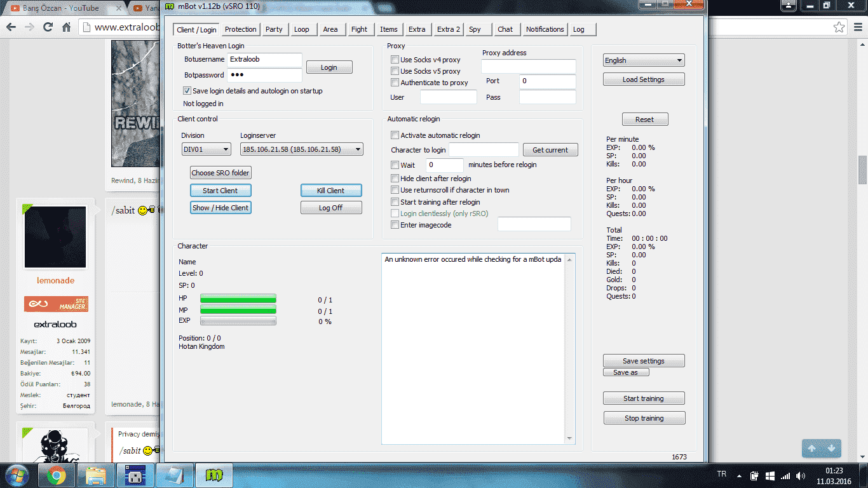The width and height of the screenshot is (868, 488).
Task: Click Start Client button
Action: click(220, 191)
